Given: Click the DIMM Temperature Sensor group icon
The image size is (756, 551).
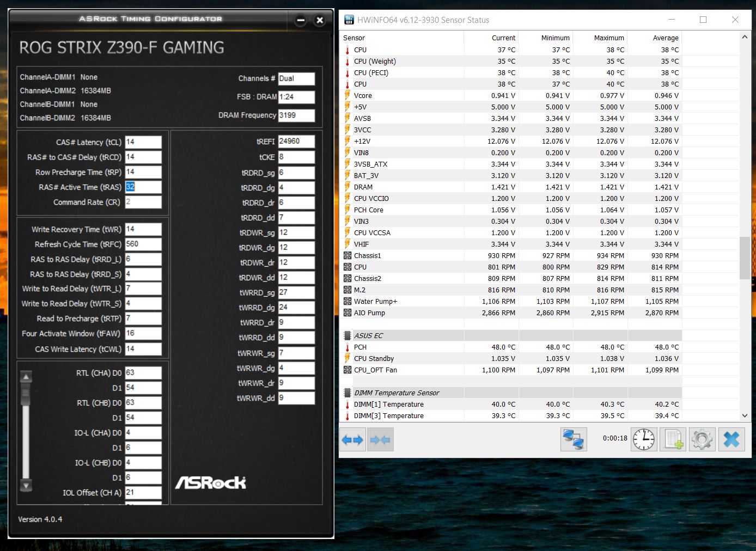Looking at the screenshot, I should tap(347, 393).
